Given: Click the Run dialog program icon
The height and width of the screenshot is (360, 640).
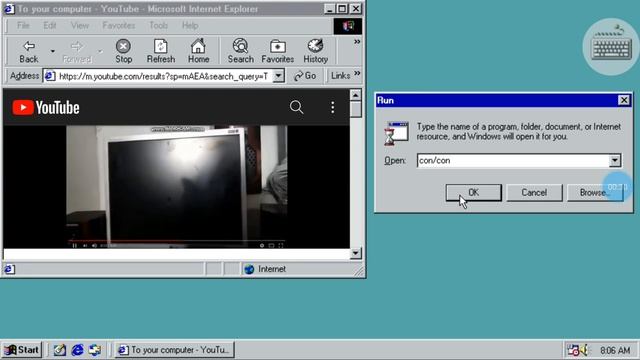Looking at the screenshot, I should (x=396, y=133).
